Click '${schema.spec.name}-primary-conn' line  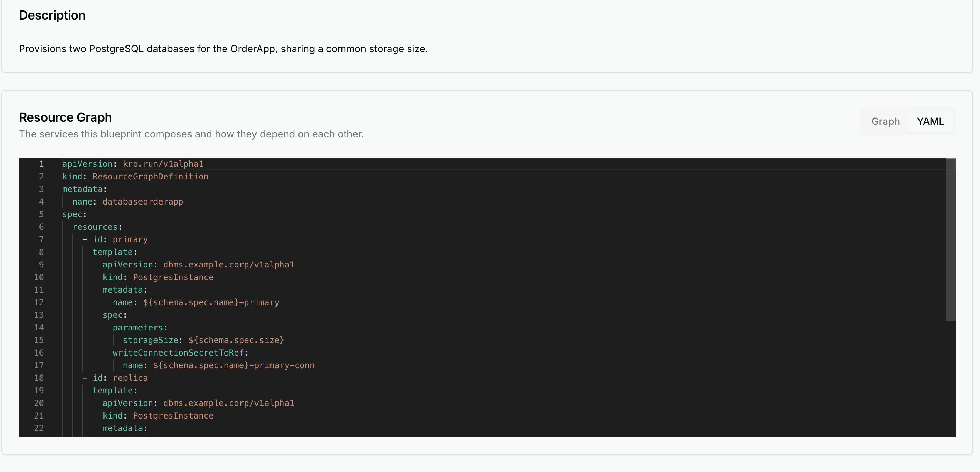(x=218, y=365)
